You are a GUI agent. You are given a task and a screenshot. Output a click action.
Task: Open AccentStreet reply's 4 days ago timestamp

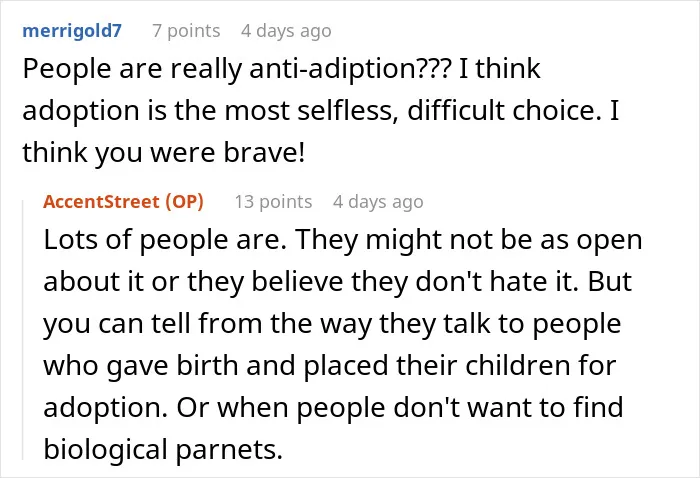tap(378, 202)
